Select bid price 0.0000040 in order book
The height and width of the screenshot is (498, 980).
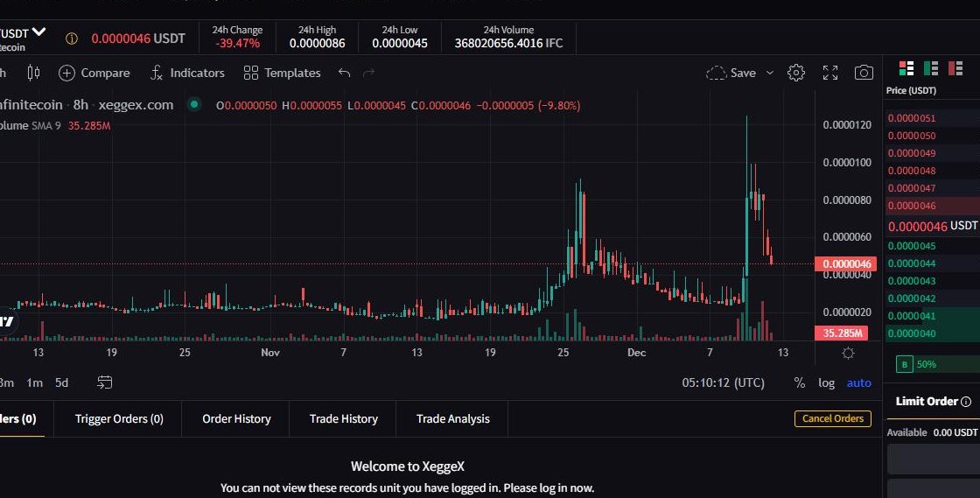pos(912,333)
